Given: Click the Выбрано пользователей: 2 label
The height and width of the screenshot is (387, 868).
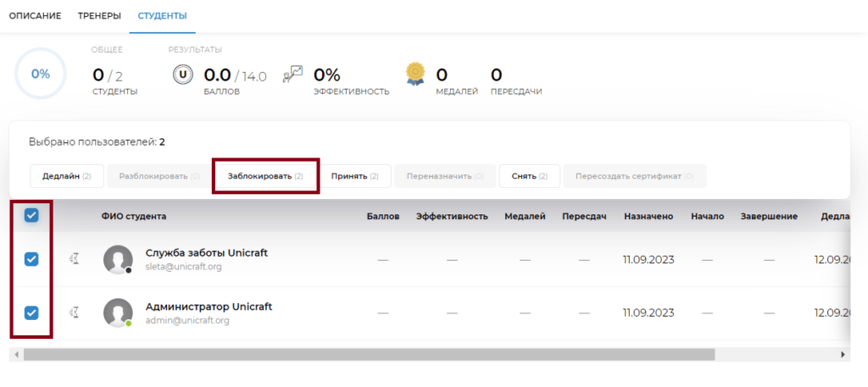Looking at the screenshot, I should pyautogui.click(x=97, y=142).
